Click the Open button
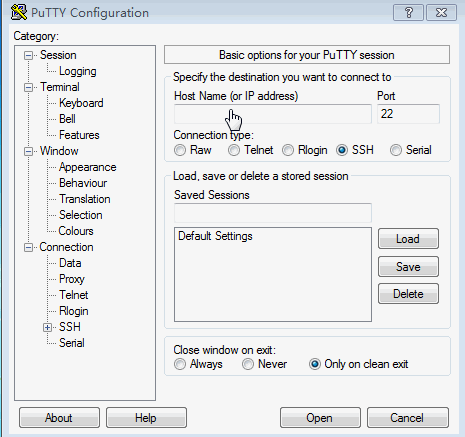Screen dimensions: 465x437 point(320,418)
